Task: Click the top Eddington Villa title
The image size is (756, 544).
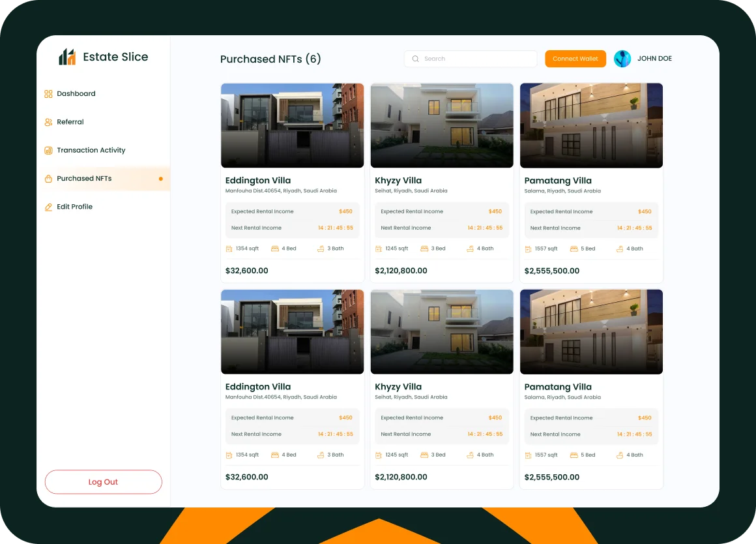Action: point(258,181)
